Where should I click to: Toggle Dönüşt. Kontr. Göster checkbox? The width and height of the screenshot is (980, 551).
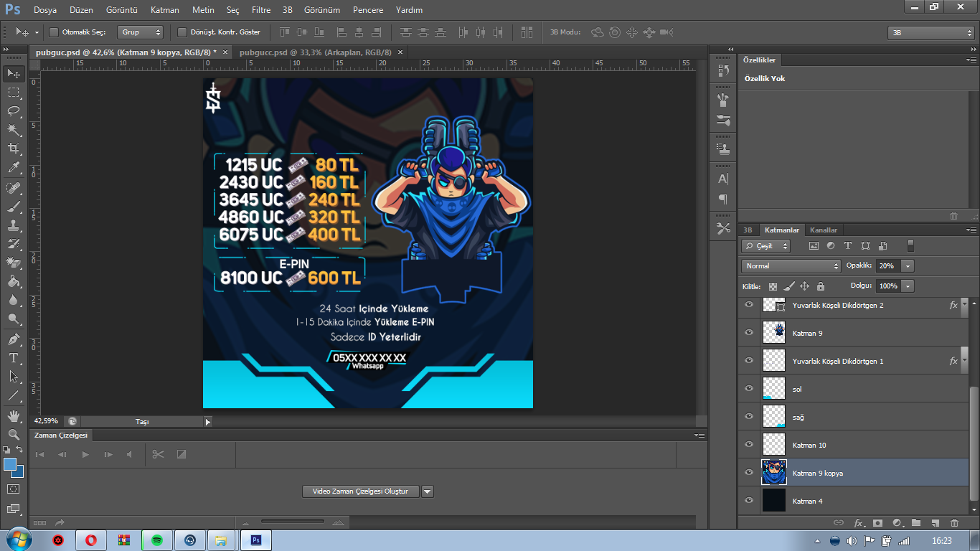pos(182,32)
